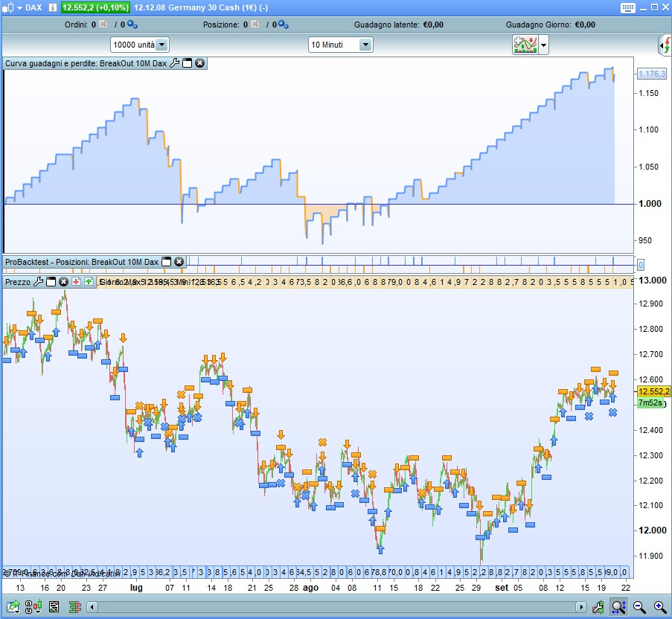Image resolution: width=672 pixels, height=619 pixels.
Task: Click the 'ago' month label on time axis
Action: click(311, 587)
